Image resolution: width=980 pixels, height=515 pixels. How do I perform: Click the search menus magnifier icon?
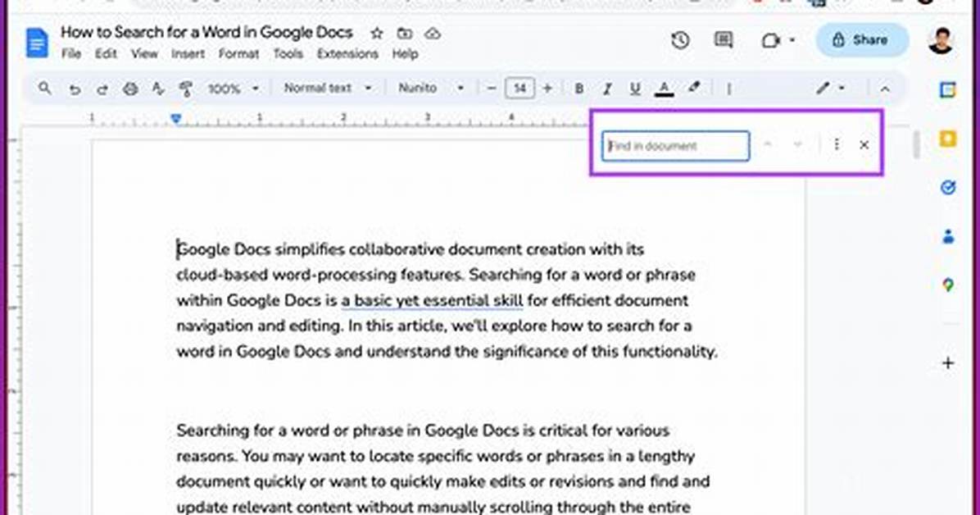tap(44, 89)
